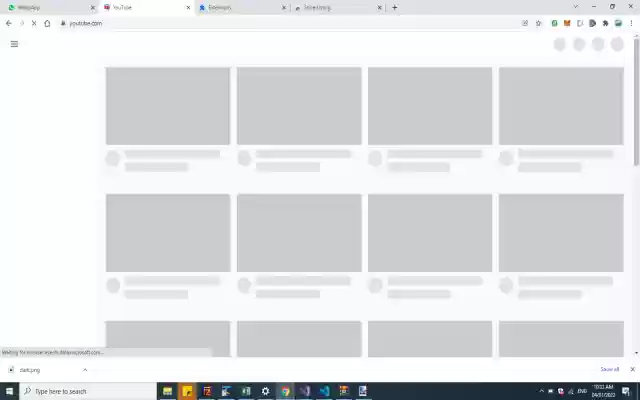Share this page from the address bar
This screenshot has width=640, height=400.
click(525, 23)
